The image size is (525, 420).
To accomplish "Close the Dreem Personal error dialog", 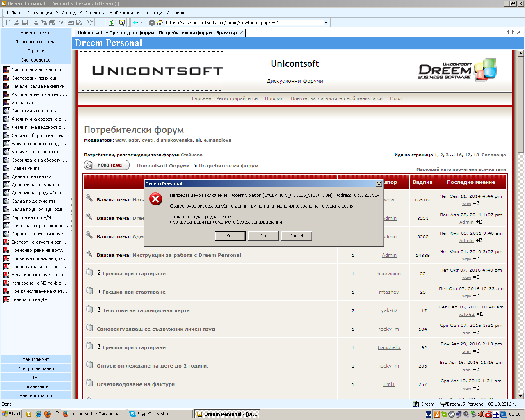I will pyautogui.click(x=379, y=183).
